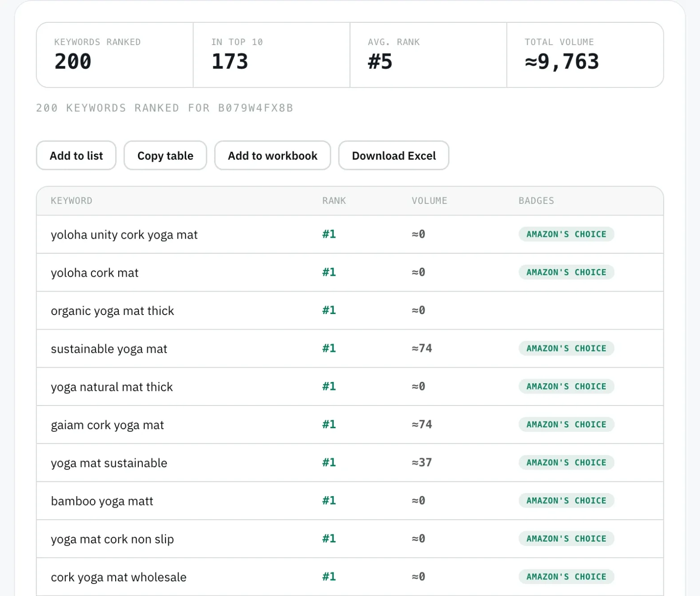Image resolution: width=700 pixels, height=596 pixels.
Task: Select keyword 'yoga mat cork non slip'
Action: [x=112, y=539]
